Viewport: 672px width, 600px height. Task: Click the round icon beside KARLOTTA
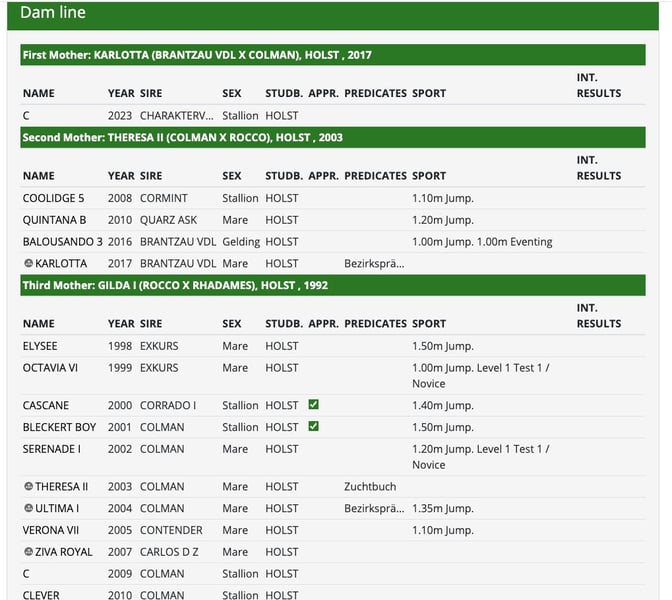pyautogui.click(x=28, y=264)
